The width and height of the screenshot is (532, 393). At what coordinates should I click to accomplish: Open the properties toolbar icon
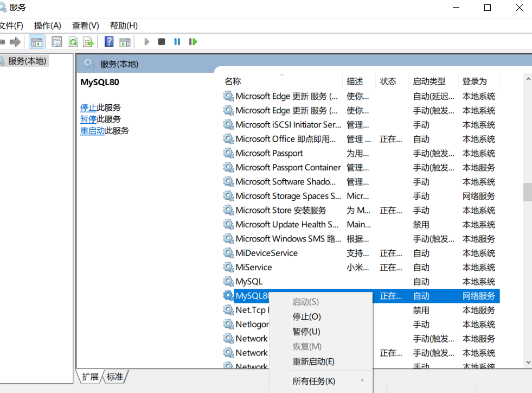click(x=56, y=42)
